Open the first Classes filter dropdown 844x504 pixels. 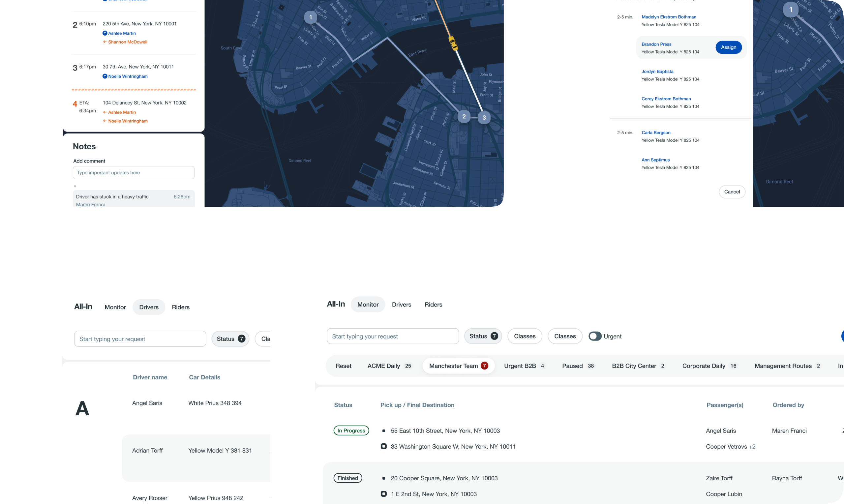[x=525, y=336]
